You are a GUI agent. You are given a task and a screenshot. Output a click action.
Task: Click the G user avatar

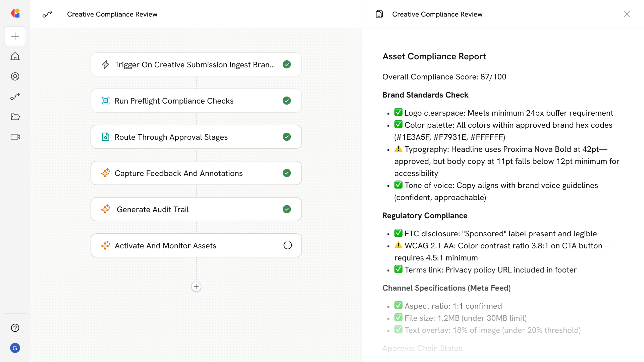pyautogui.click(x=15, y=348)
